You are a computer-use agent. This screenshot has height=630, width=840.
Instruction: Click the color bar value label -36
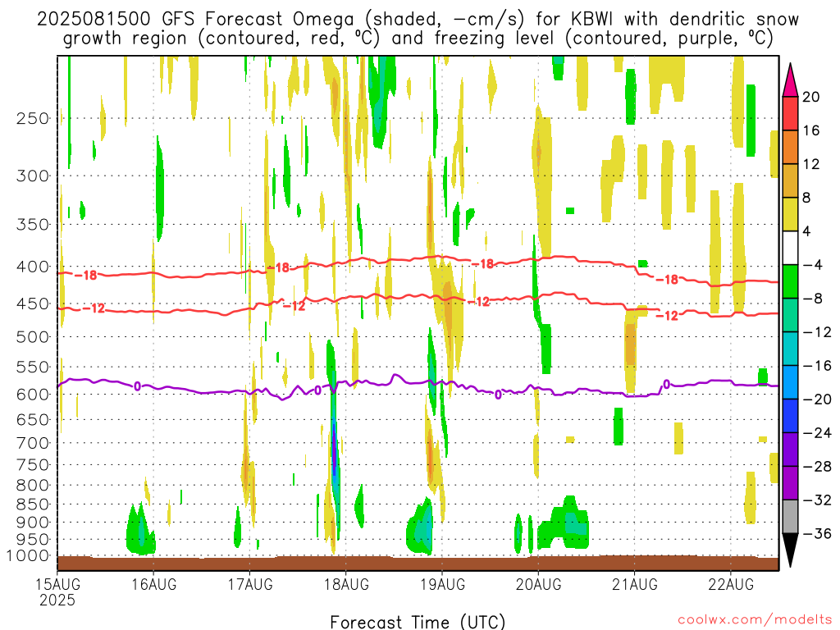pyautogui.click(x=818, y=533)
